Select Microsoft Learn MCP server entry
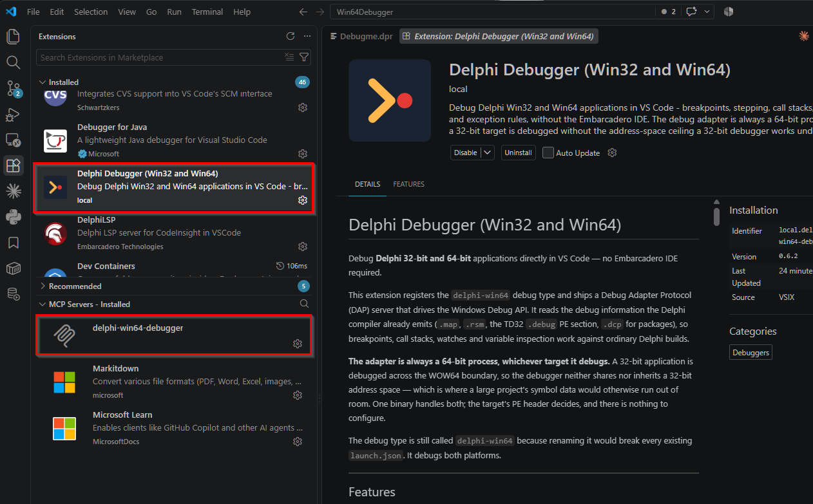813x504 pixels. [x=174, y=428]
